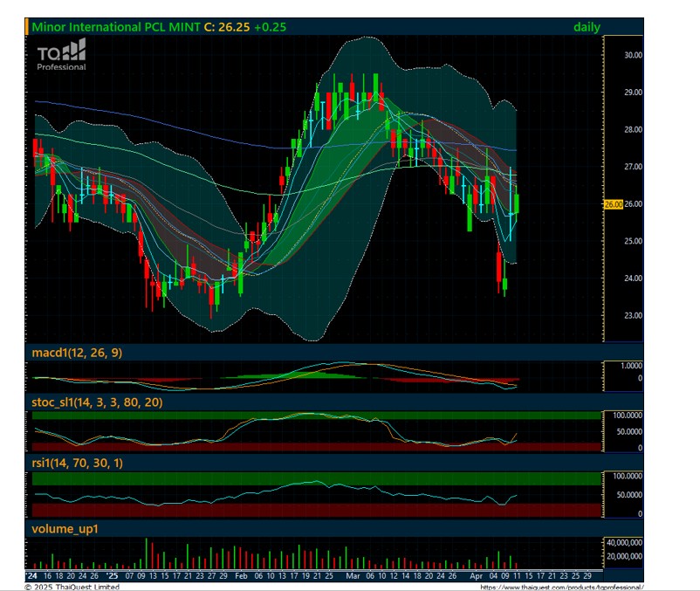Select the 1.0000 MACD scale value

pos(631,366)
